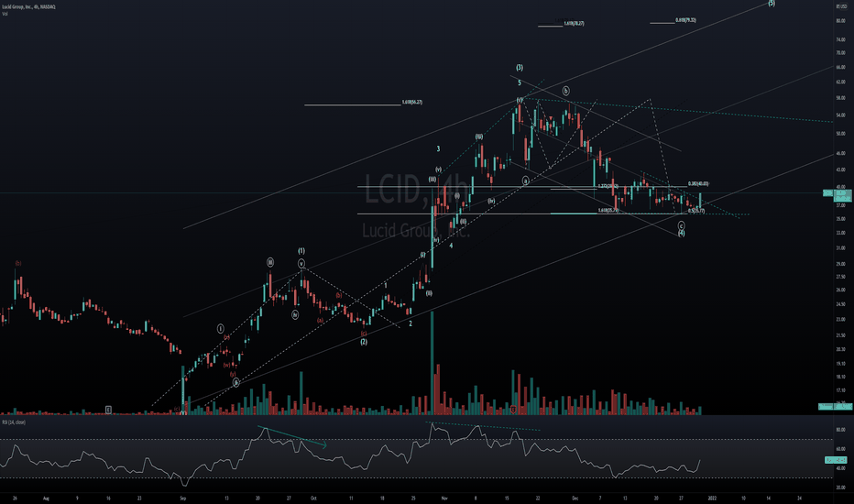Viewport: 854px width, 504px height.
Task: Click the (5) wave projection label
Action: 772,4
